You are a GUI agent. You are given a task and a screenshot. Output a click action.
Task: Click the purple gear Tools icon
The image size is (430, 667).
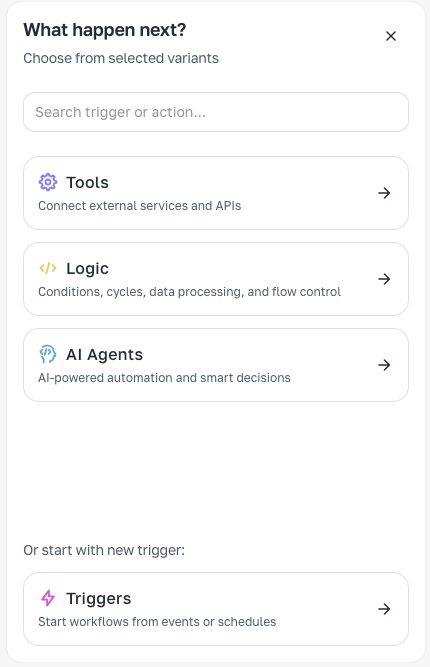click(48, 182)
